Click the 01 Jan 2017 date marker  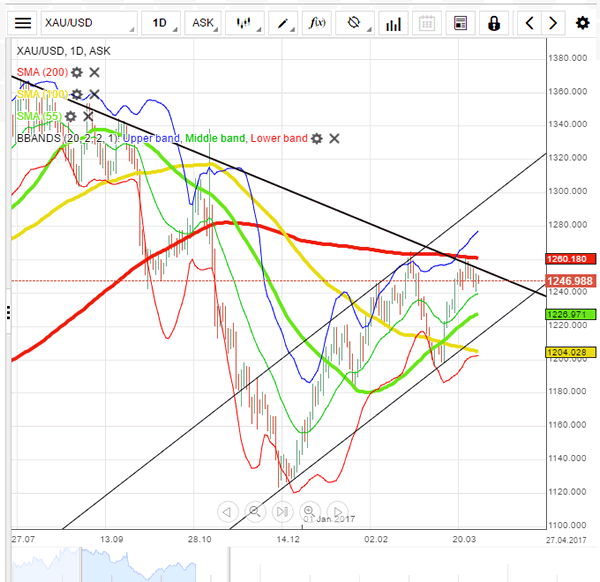[x=329, y=519]
